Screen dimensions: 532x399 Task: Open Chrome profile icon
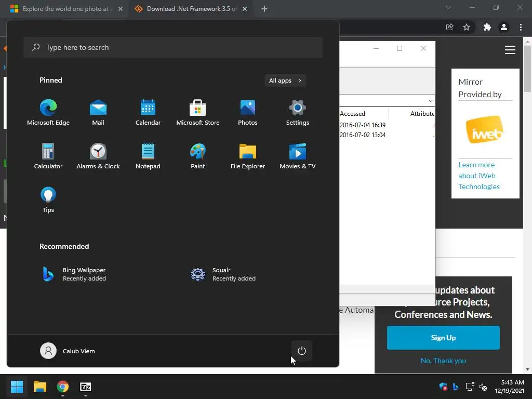click(504, 27)
